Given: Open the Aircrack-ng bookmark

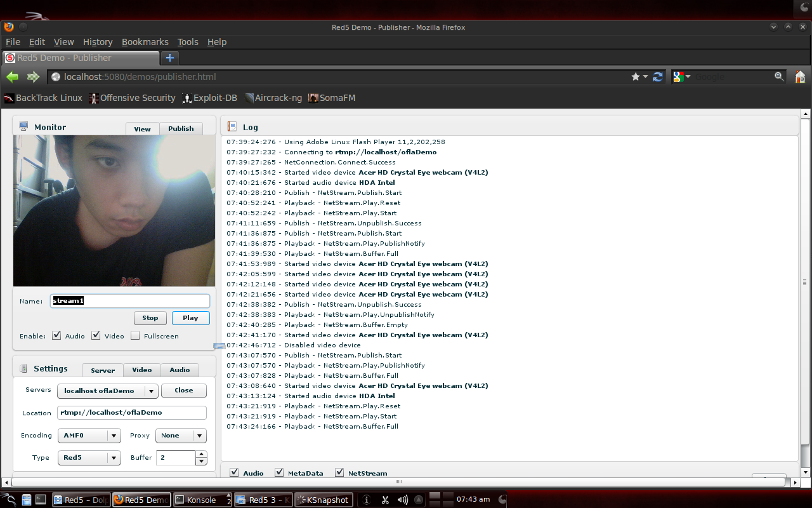Looking at the screenshot, I should point(273,98).
